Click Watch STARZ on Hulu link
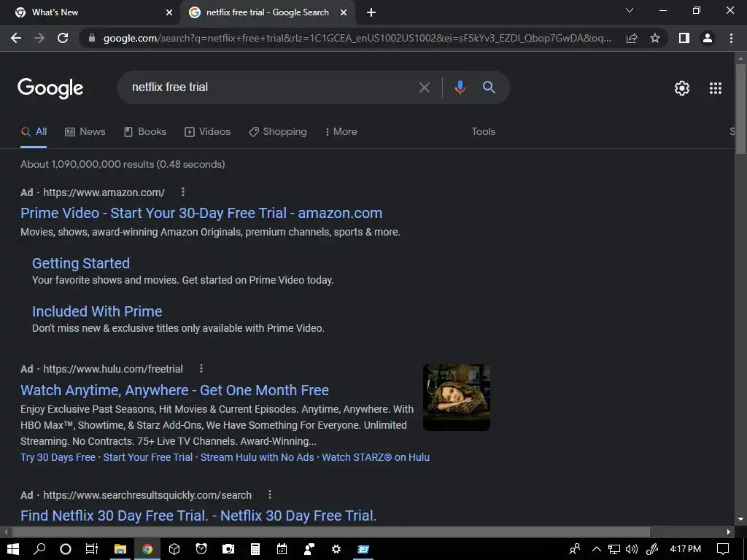Image resolution: width=747 pixels, height=560 pixels. (x=376, y=457)
